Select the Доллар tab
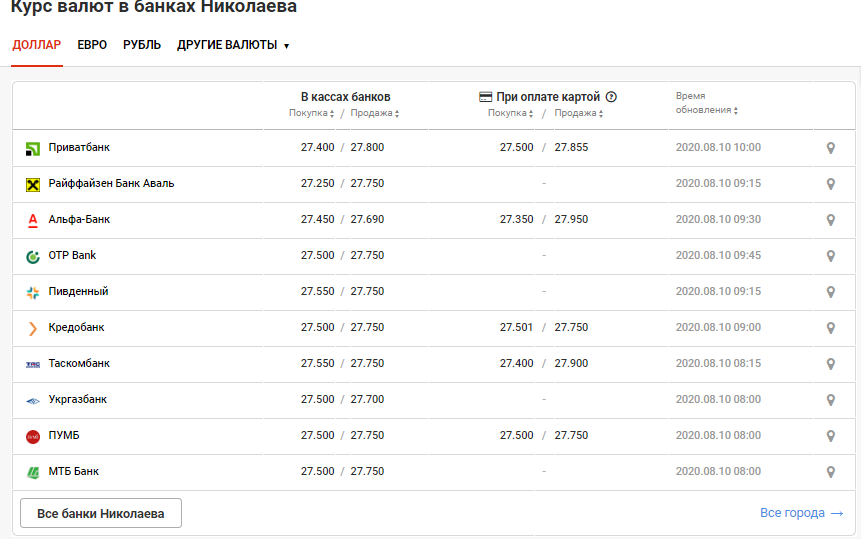The image size is (861, 539). point(37,45)
